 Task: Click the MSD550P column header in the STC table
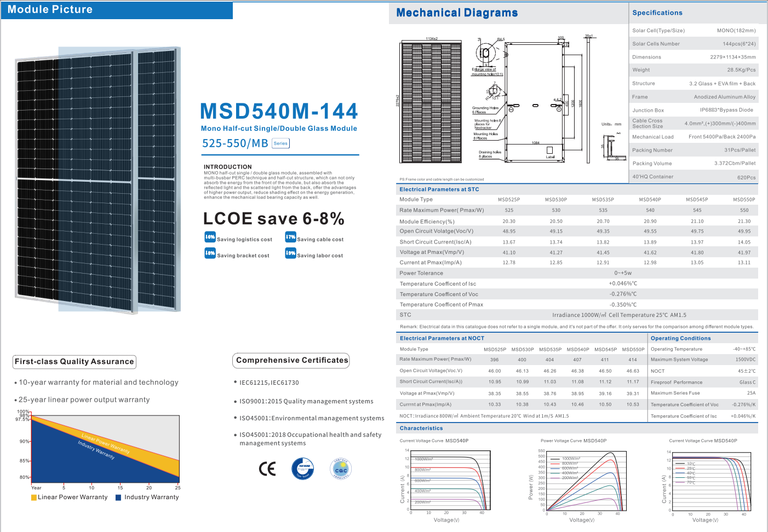(x=744, y=200)
